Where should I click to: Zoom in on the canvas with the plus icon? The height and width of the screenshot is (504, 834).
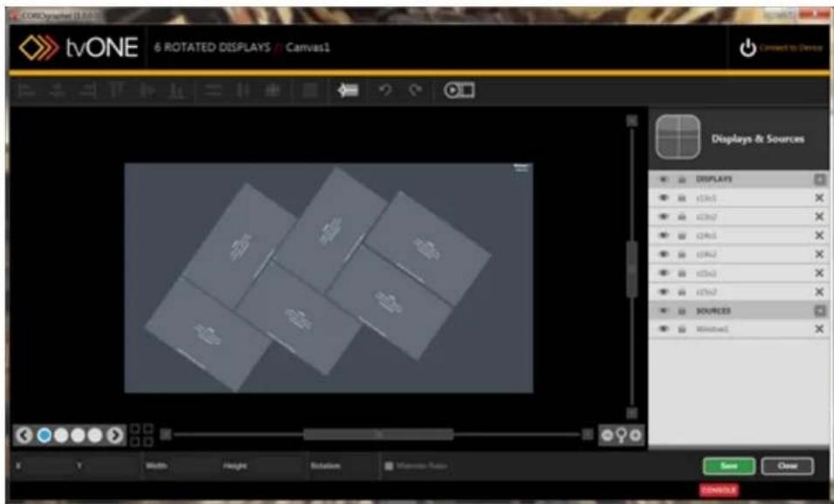tap(636, 435)
